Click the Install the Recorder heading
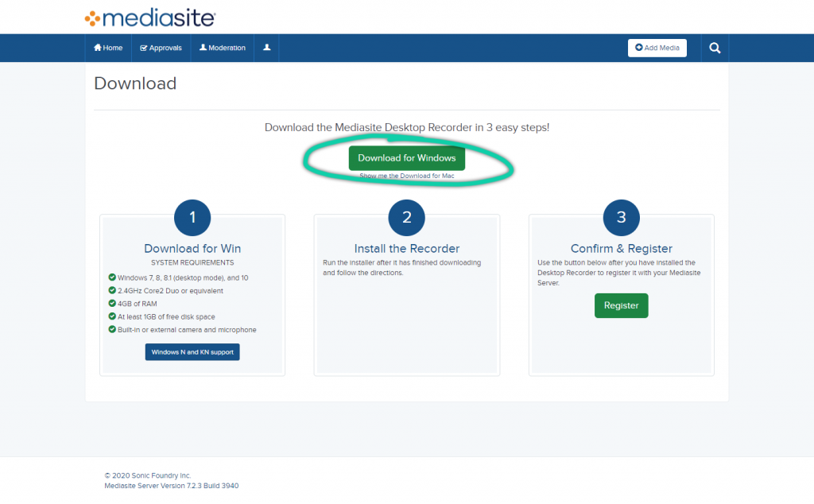 pyautogui.click(x=407, y=248)
